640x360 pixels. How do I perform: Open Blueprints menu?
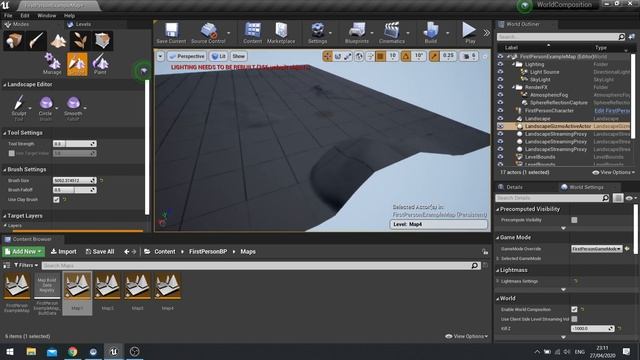pos(356,33)
